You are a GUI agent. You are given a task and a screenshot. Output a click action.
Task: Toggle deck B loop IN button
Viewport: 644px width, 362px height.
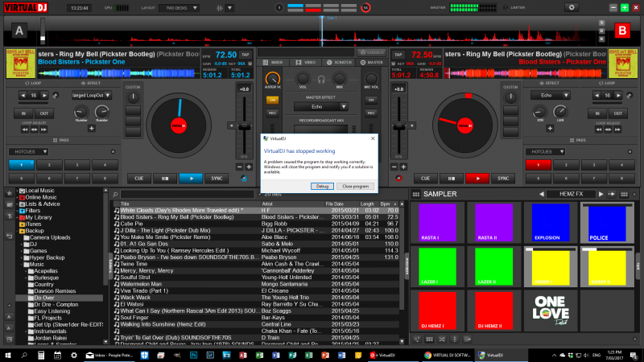(597, 113)
